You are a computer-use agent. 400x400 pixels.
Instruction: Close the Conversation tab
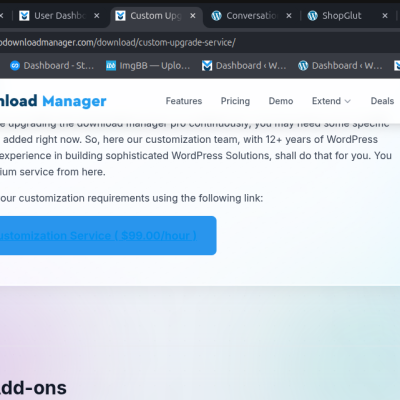[289, 16]
